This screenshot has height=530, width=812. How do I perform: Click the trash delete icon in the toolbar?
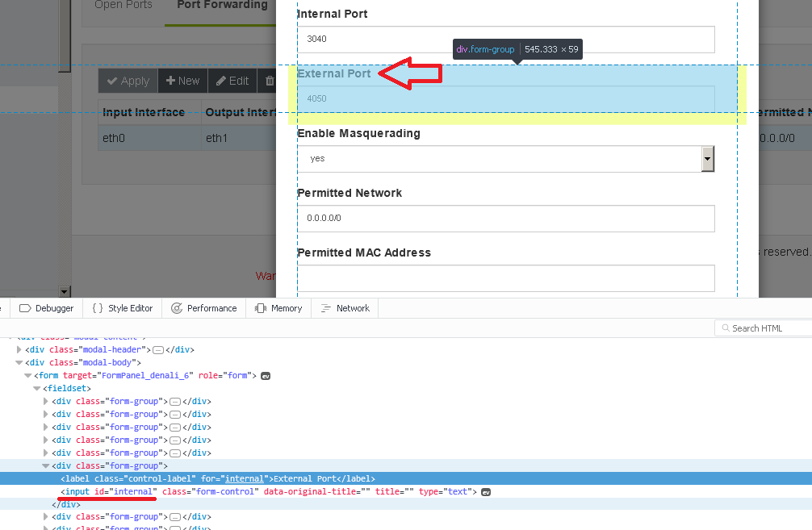[x=270, y=81]
